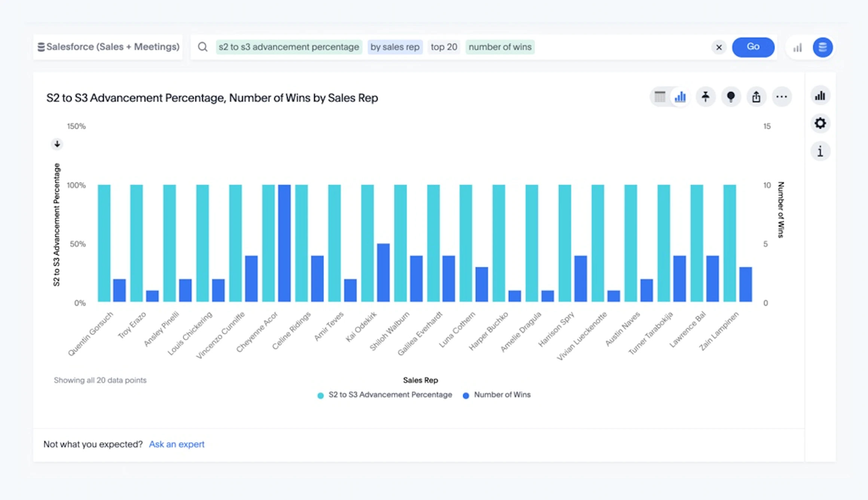Viewport: 868px width, 500px height.
Task: Click the 'Sales Rep' axis label
Action: pyautogui.click(x=421, y=380)
